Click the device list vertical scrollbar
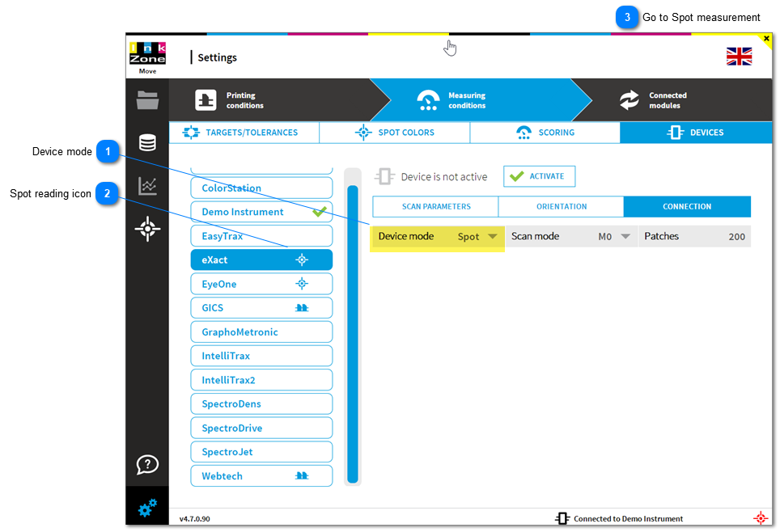The width and height of the screenshot is (780, 532). tap(353, 334)
